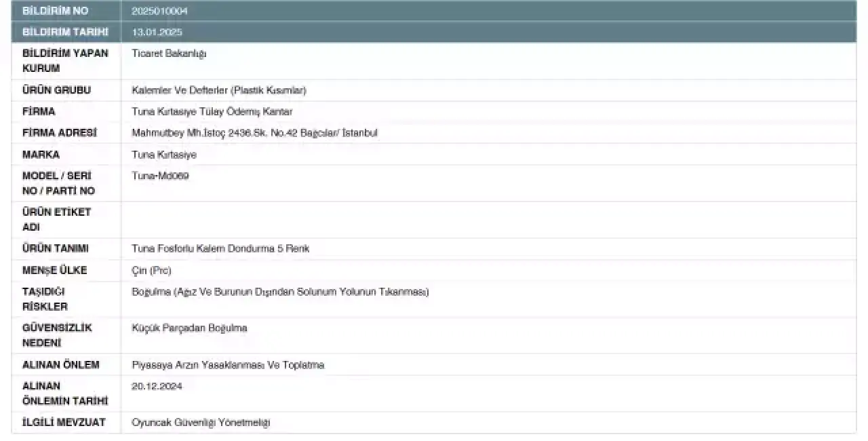The width and height of the screenshot is (868, 441).
Task: Select the firm name Tuna Kırtasiye Tülay Ödemiş Kantar
Action: click(x=212, y=112)
